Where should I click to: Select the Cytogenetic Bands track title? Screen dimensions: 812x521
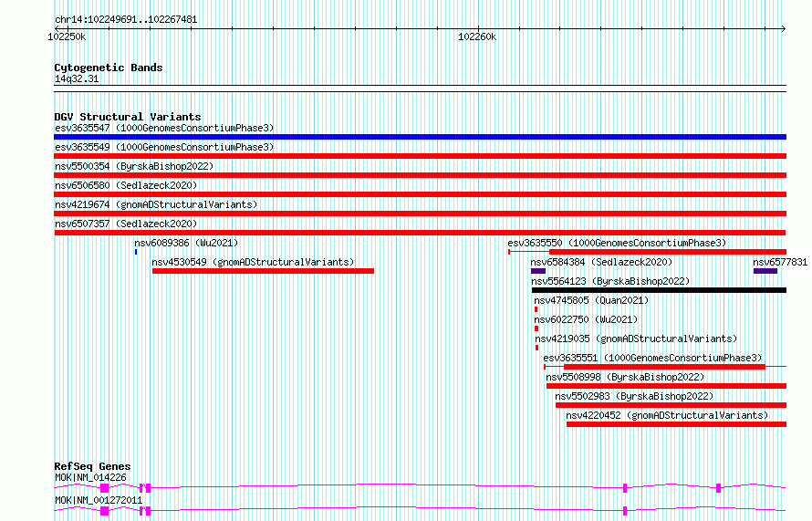click(109, 68)
